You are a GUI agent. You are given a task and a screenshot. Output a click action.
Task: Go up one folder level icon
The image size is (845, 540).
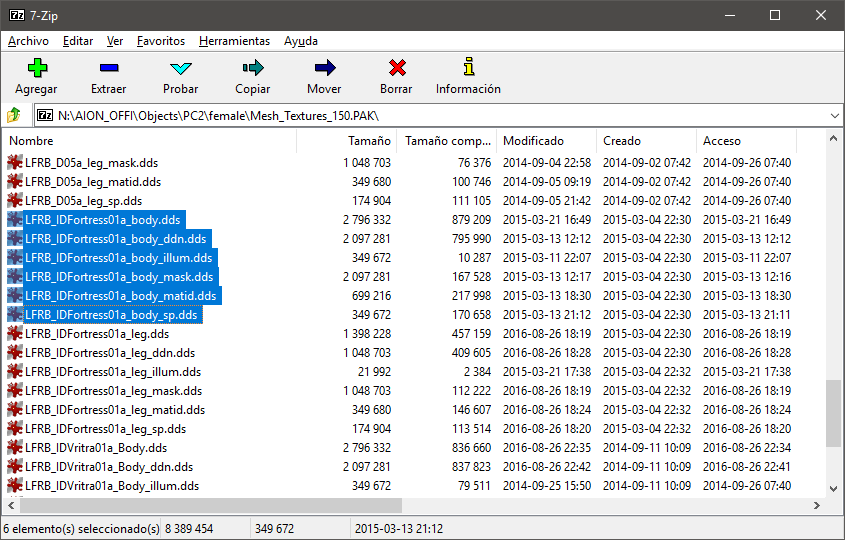tap(15, 115)
